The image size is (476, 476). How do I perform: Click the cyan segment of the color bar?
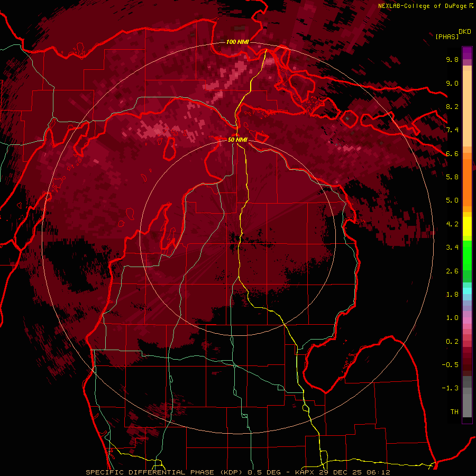pyautogui.click(x=467, y=290)
